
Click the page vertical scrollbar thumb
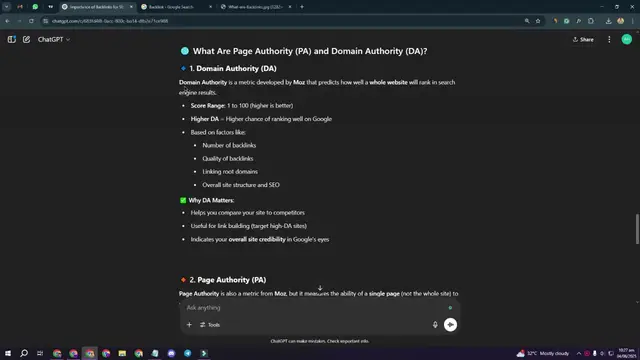(x=637, y=229)
